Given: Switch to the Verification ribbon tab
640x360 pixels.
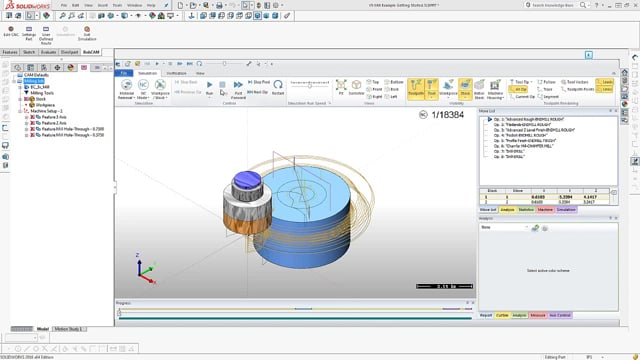Looking at the screenshot, I should point(176,73).
